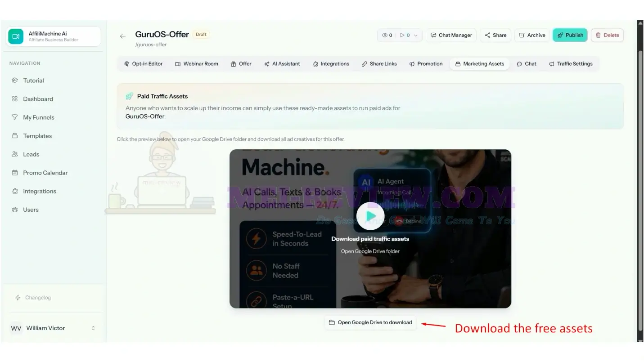Click the Draft status badge
This screenshot has width=644, height=362.
[201, 35]
